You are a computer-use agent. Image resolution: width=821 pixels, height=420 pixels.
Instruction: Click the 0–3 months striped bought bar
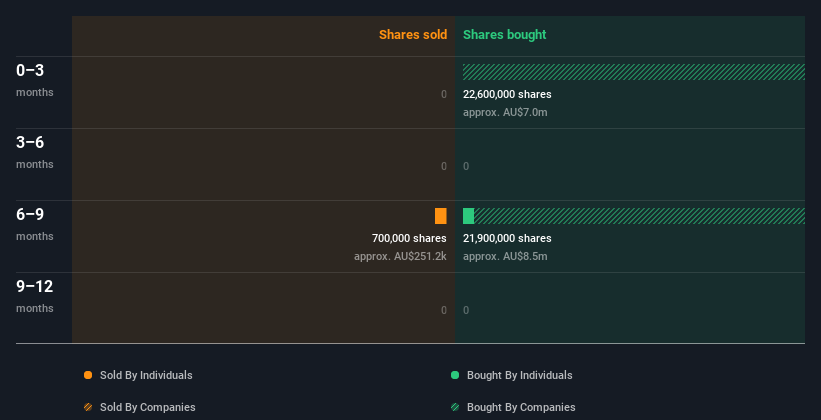634,72
